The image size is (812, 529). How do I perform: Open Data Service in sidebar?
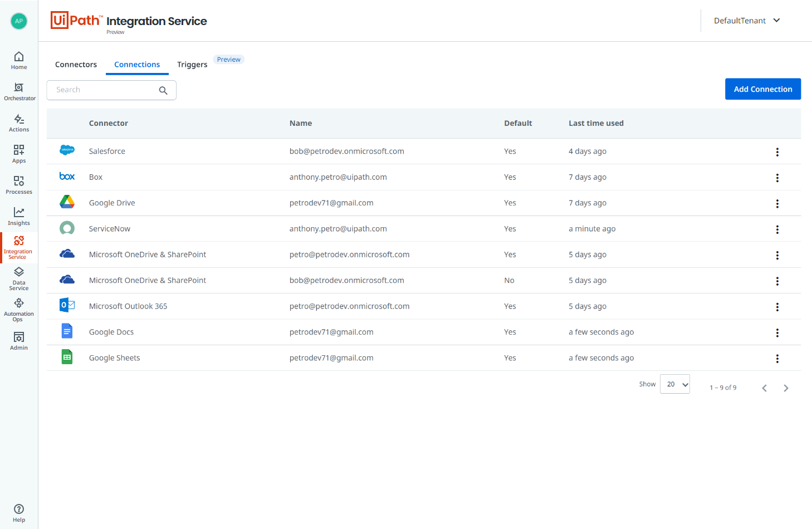pos(19,279)
